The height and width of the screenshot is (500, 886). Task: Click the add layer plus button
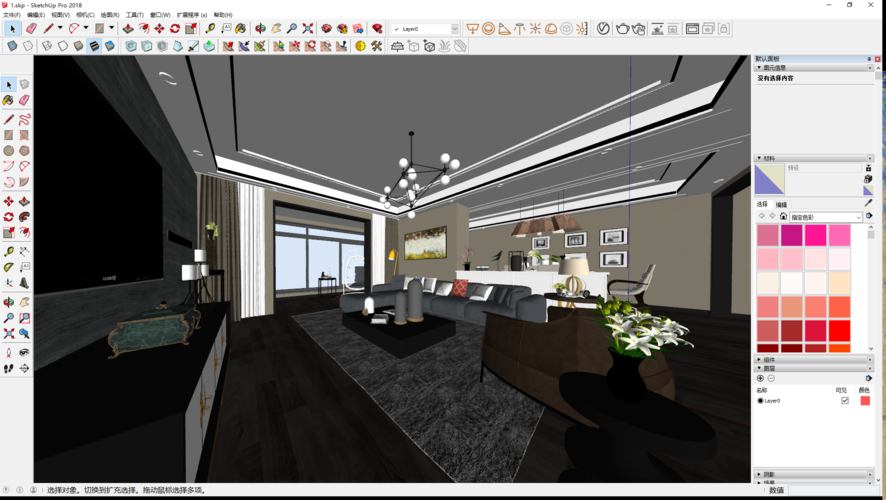point(760,379)
